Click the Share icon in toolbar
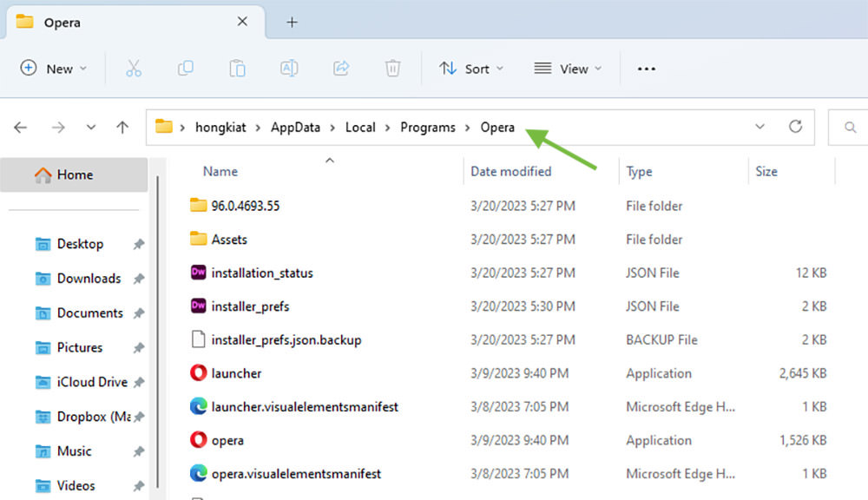This screenshot has height=500, width=868. tap(341, 69)
